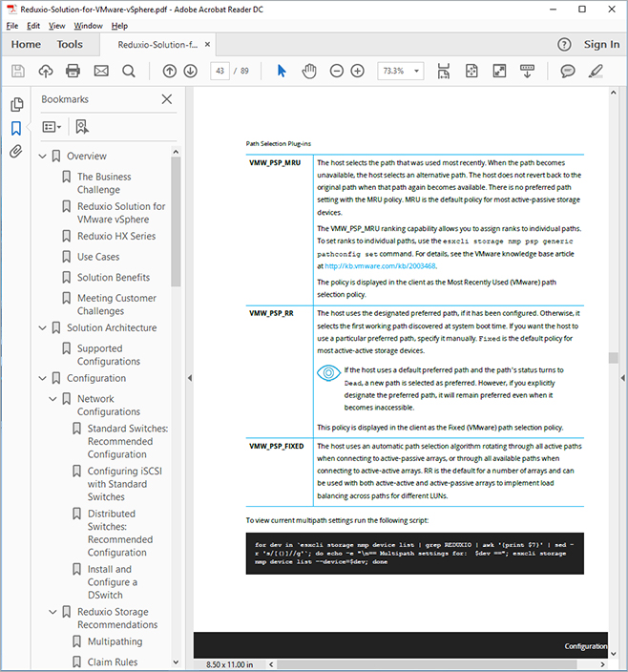Close the Bookmarks panel
Viewport: 628px width, 672px height.
coord(167,99)
